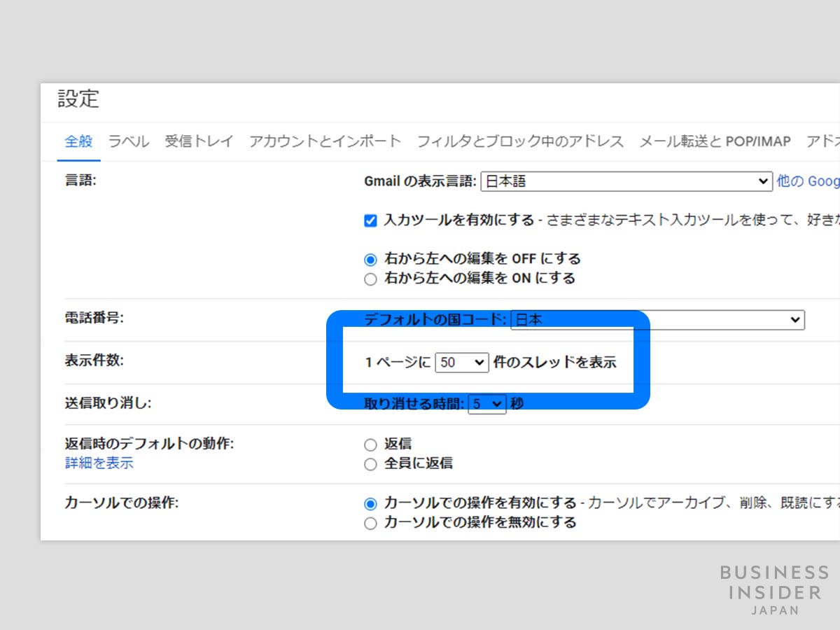Choose 全員に返信 as default reply behavior
The image size is (840, 630).
370,463
